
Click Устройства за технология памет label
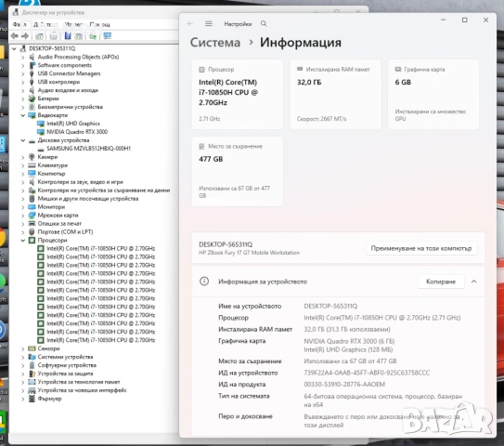(x=79, y=382)
